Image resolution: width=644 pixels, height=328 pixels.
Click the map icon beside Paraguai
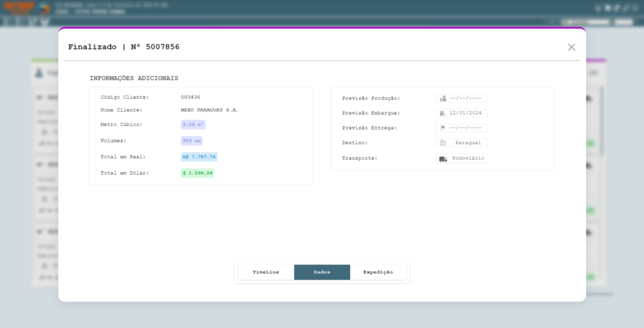coord(443,143)
